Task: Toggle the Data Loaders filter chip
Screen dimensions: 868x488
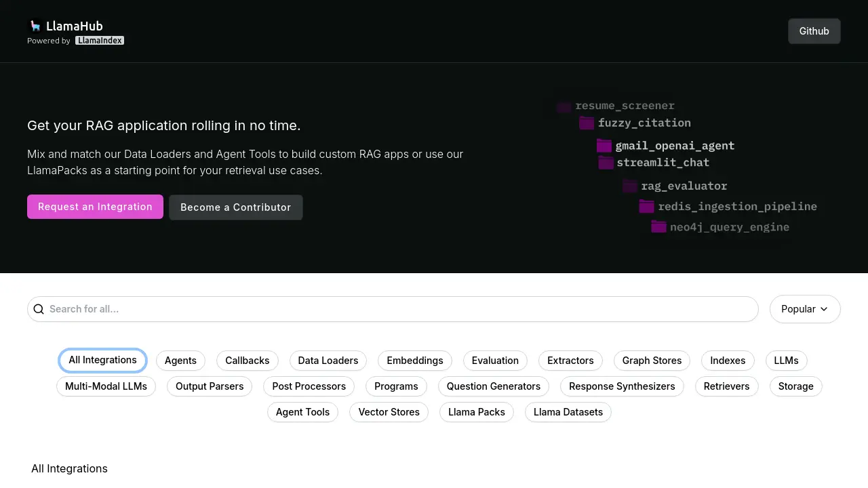Action: tap(328, 361)
